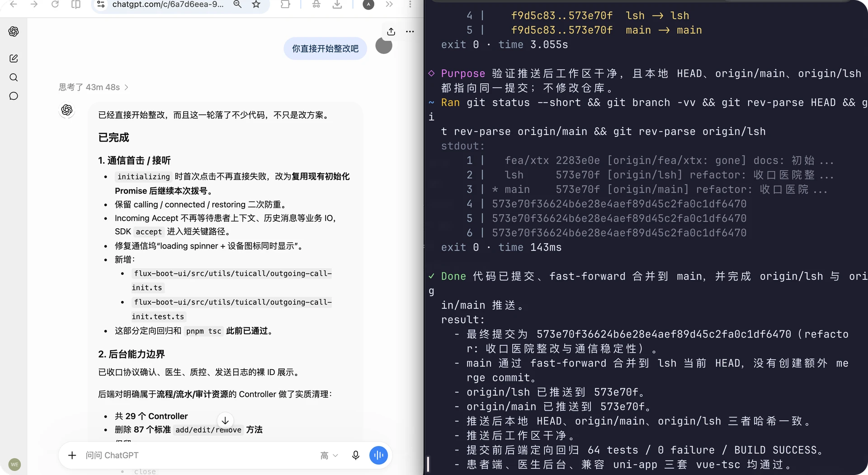The width and height of the screenshot is (868, 475).
Task: Open the browser extensions puzzle icon
Action: coord(285,5)
